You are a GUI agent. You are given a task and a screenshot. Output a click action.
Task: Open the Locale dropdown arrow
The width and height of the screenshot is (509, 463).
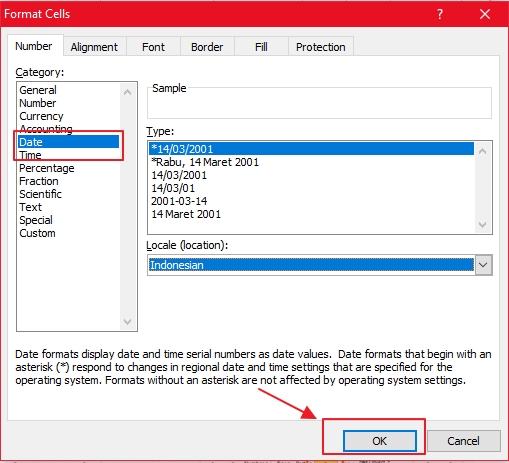[483, 265]
